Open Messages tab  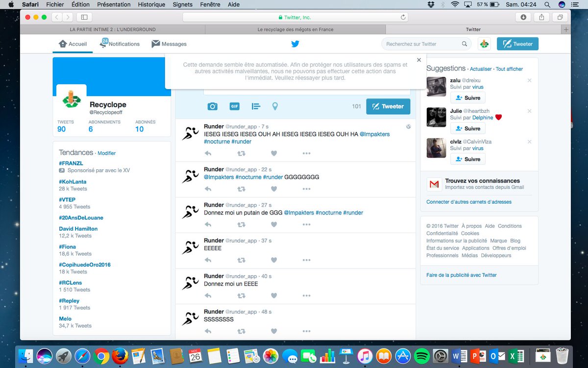tap(169, 44)
